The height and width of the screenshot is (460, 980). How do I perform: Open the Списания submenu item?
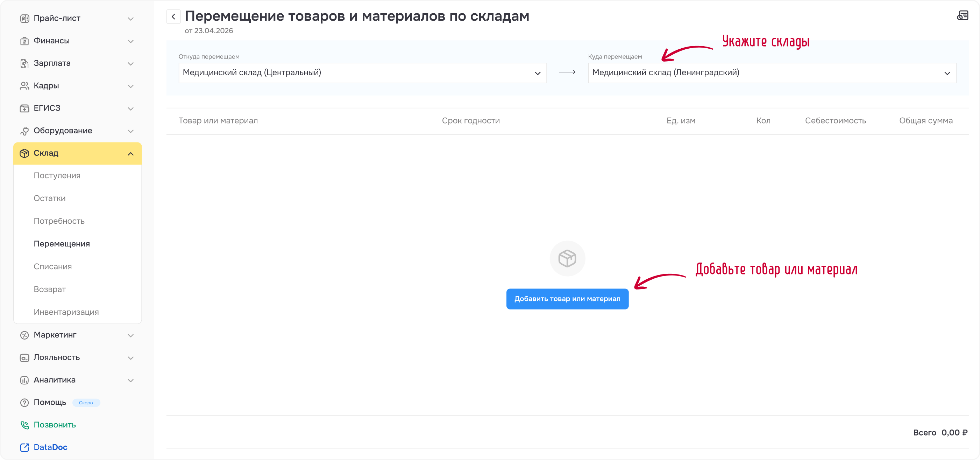coord(52,266)
